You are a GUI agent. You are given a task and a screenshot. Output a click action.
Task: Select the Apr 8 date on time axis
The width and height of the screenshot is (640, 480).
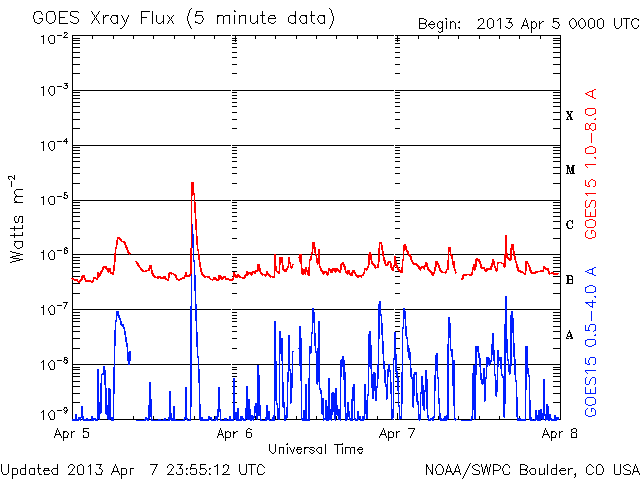(559, 434)
